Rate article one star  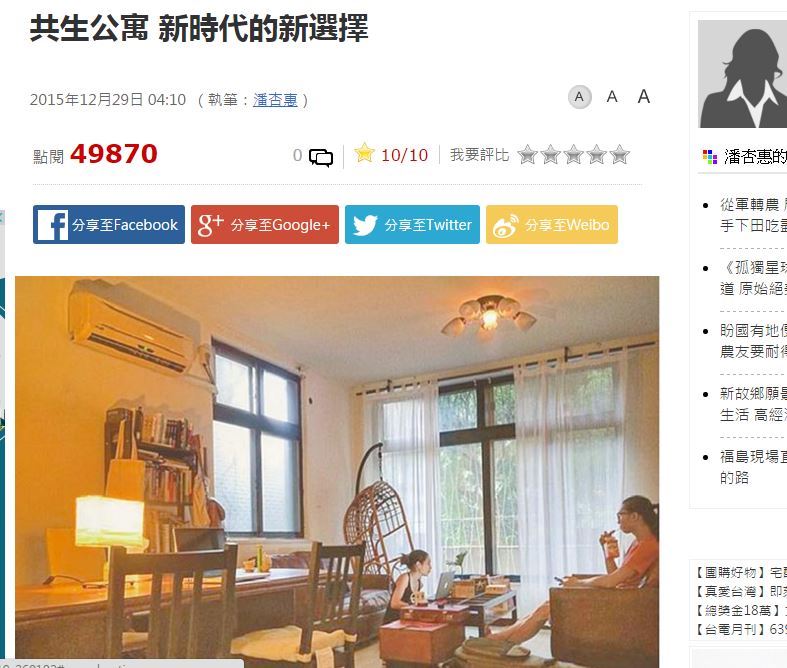(x=528, y=155)
